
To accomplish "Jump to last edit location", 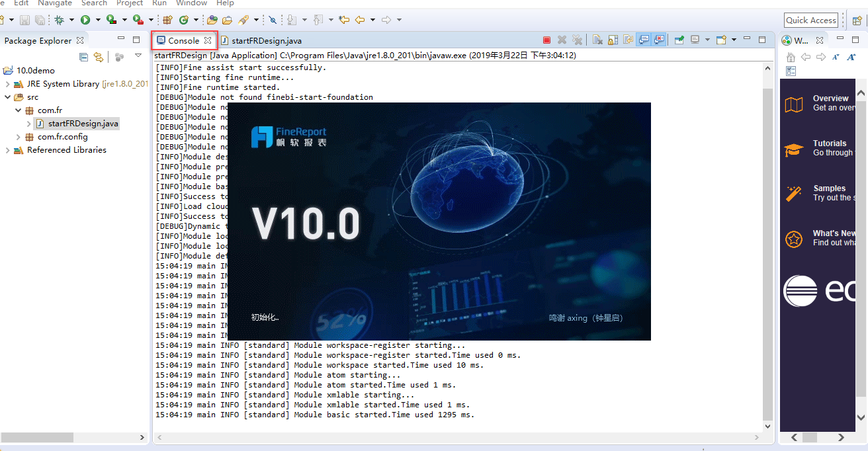I will coord(344,20).
